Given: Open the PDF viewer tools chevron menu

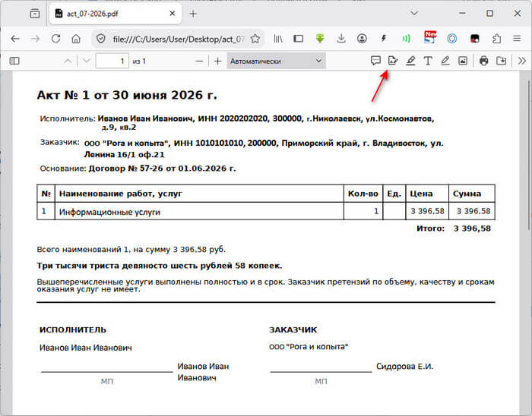Looking at the screenshot, I should (522, 61).
